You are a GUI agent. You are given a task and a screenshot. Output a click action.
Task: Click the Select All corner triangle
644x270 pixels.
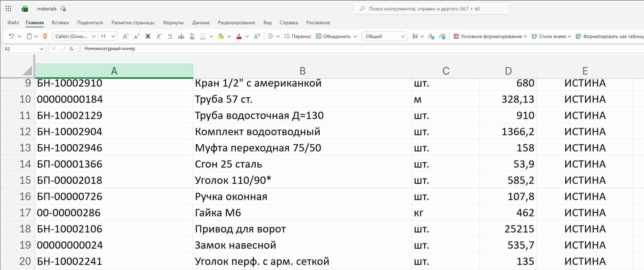(27, 71)
